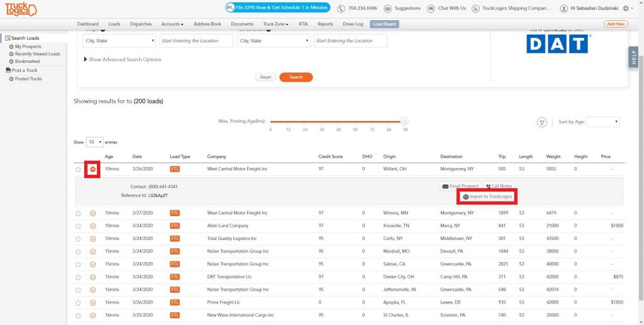Open the Dispatches tab
Image resolution: width=644 pixels, height=325 pixels.
(x=141, y=25)
